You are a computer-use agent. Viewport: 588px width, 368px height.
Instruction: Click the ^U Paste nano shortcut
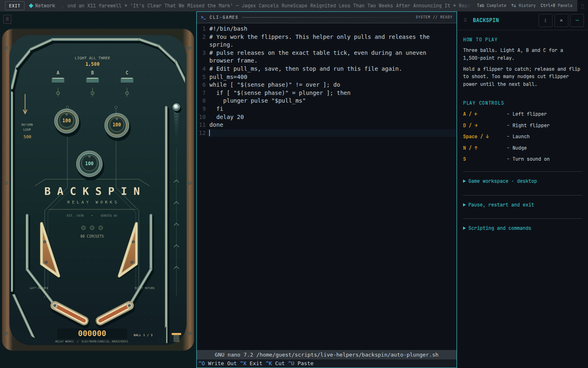click(301, 364)
